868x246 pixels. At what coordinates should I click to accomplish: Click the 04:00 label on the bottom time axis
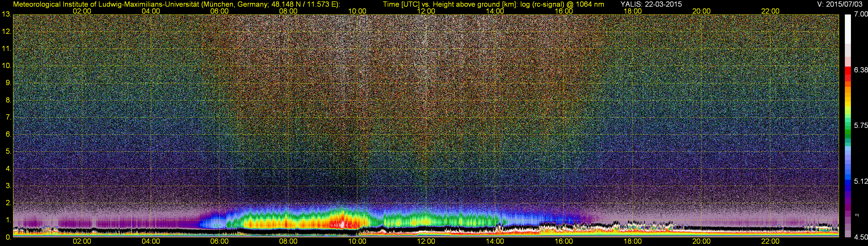coord(151,242)
